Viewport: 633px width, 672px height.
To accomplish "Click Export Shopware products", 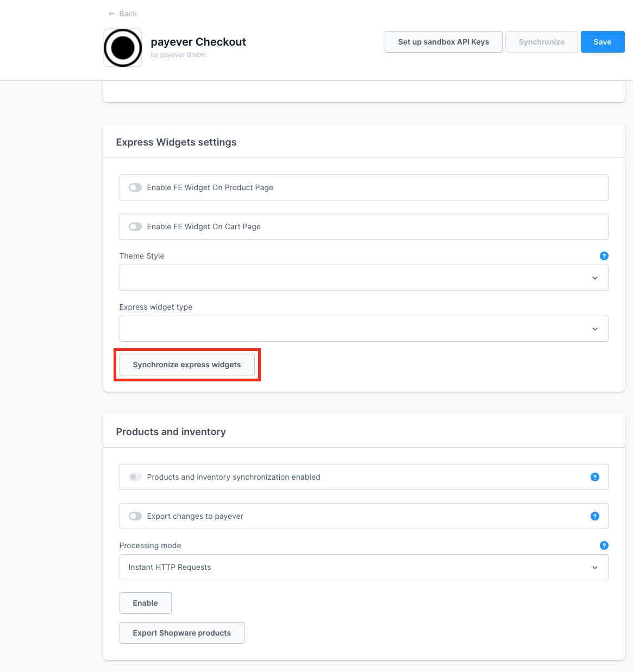I will click(182, 633).
